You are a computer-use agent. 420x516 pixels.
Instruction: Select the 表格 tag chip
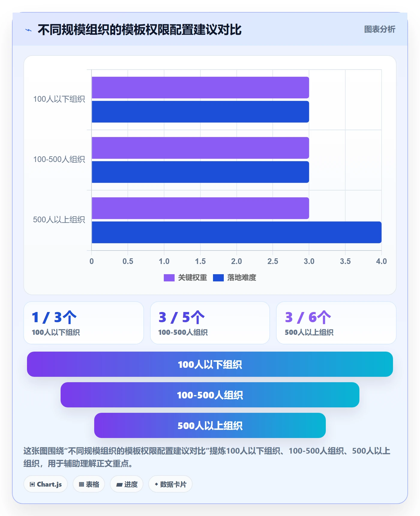[x=89, y=484]
